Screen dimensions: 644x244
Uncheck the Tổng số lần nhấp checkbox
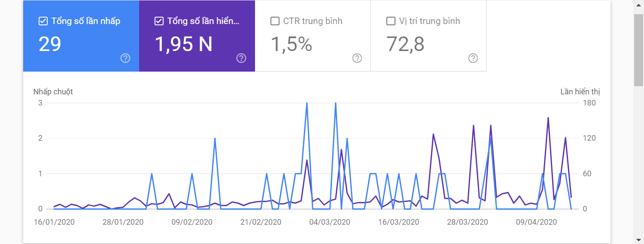coord(43,21)
